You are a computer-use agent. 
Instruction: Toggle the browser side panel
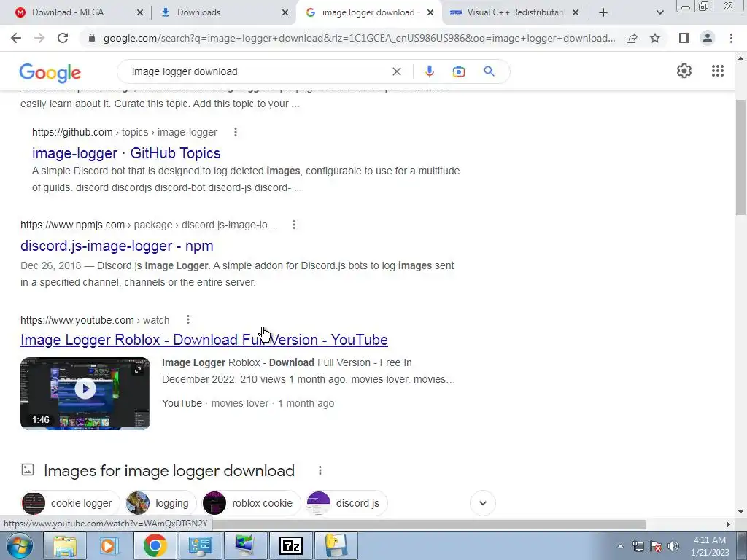pos(684,38)
